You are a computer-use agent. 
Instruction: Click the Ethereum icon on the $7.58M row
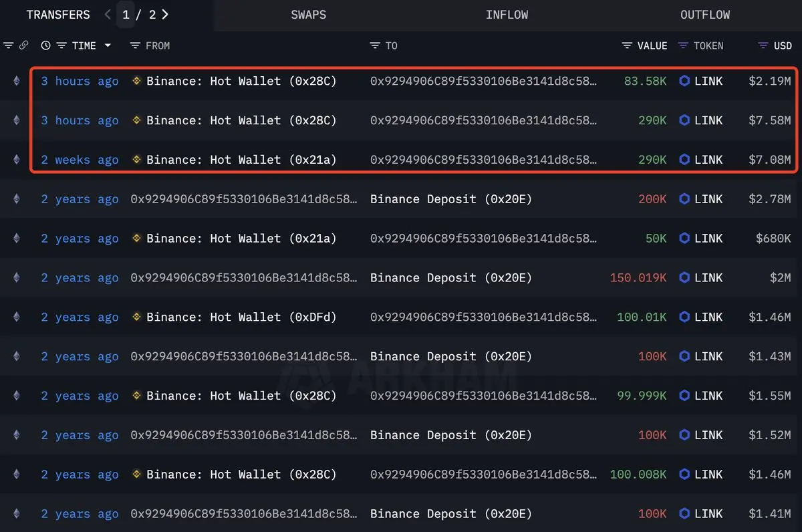[x=17, y=120]
